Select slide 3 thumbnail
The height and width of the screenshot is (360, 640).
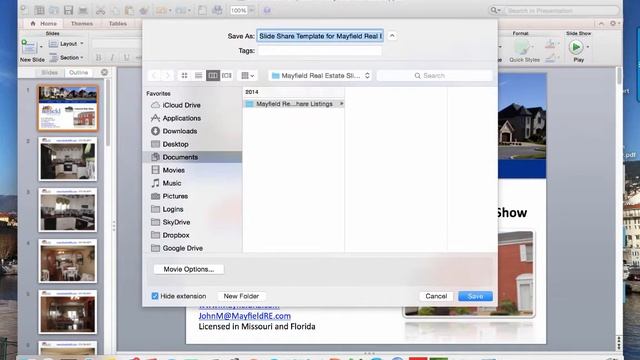[x=68, y=210]
